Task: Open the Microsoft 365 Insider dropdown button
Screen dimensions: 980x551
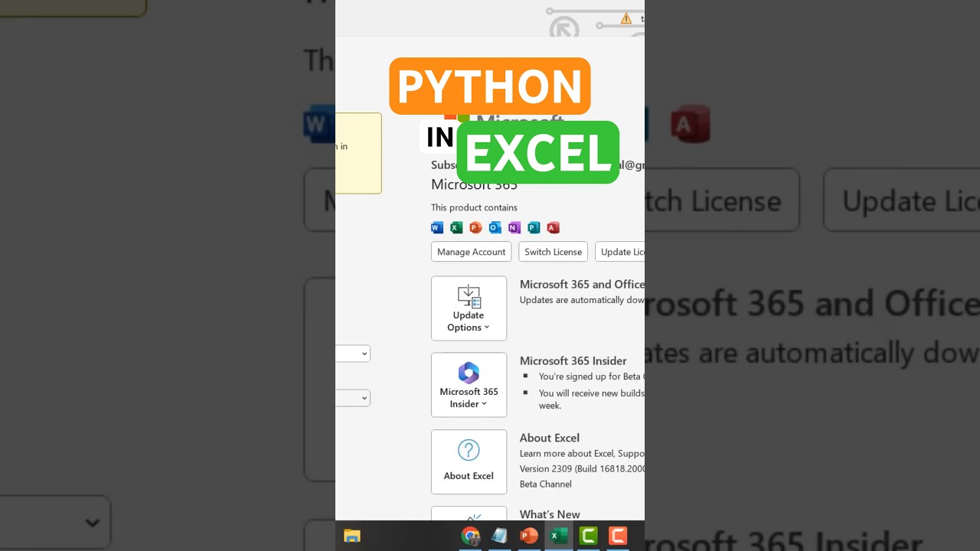Action: [469, 385]
